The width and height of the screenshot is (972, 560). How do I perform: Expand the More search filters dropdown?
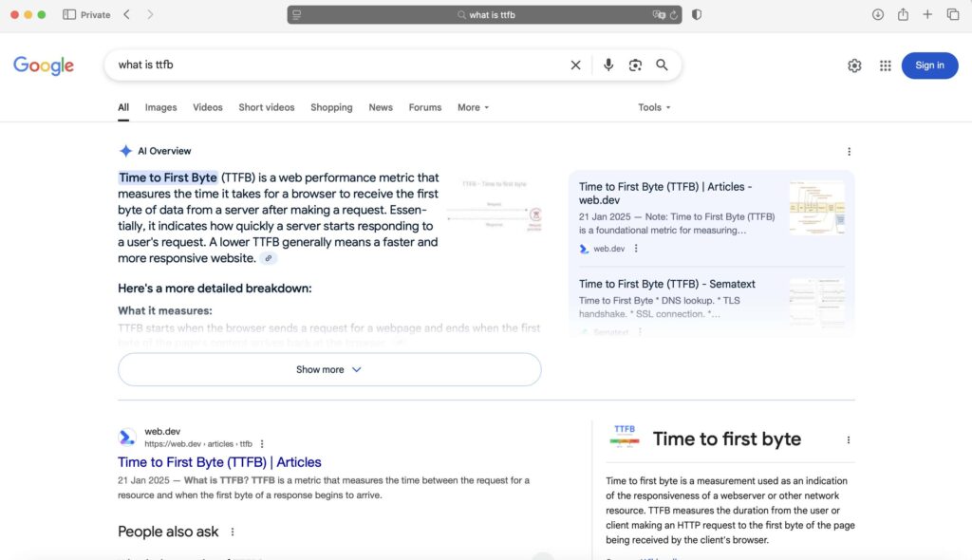pyautogui.click(x=473, y=107)
